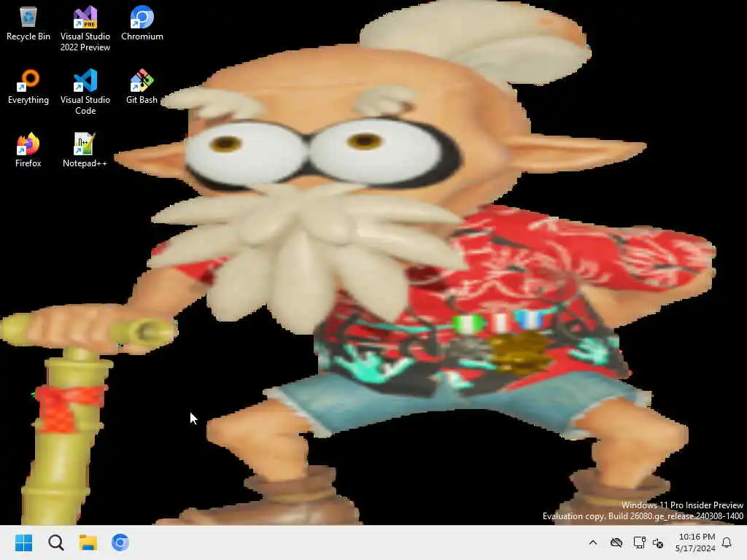
Task: Open the notifications bell
Action: [x=727, y=542]
